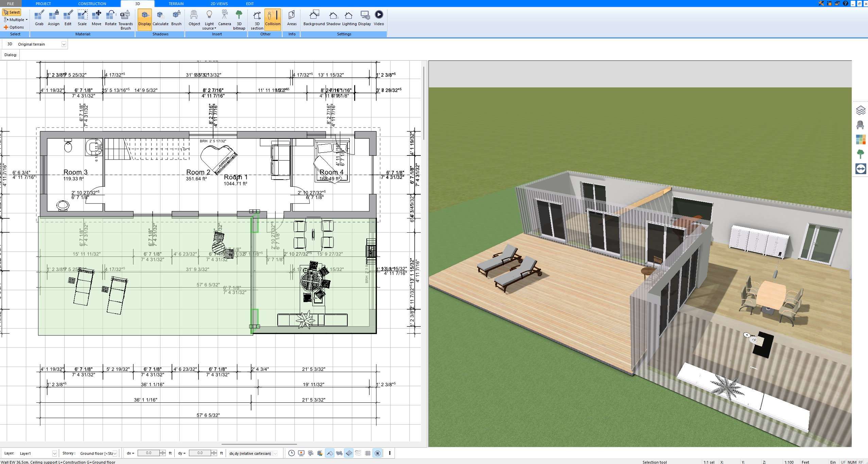Click the dx value input field
The height and width of the screenshot is (464, 868).
coord(149,453)
